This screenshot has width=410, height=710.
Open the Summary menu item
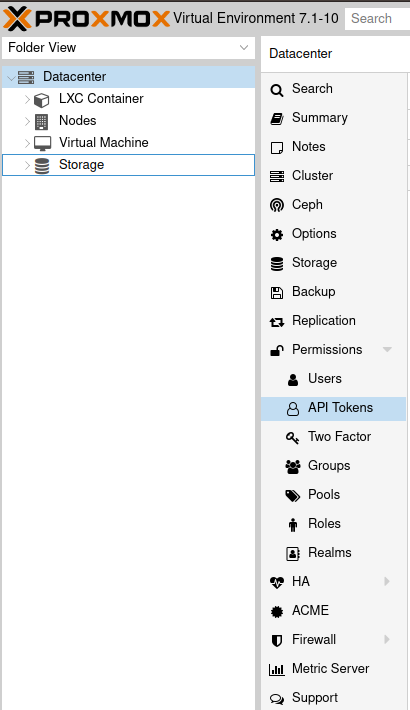point(333,118)
